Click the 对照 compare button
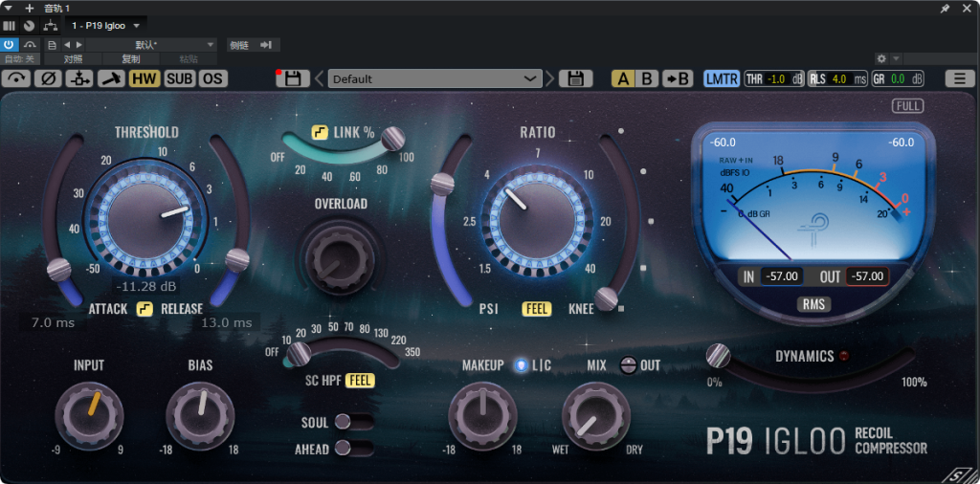 click(x=73, y=58)
